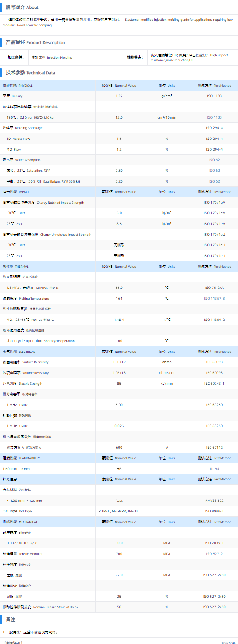Click the MD Flow value 1.2

point(119,149)
